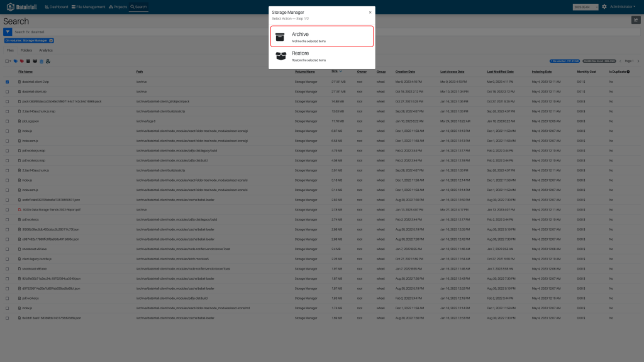Click the '1 file selected' badge
The image size is (644, 362).
(565, 61)
